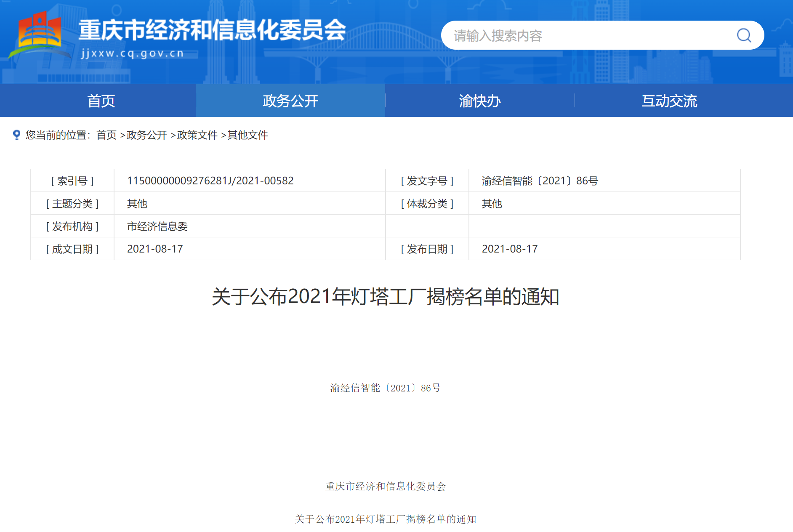Click 首页 in the breadcrumb path
The image size is (793, 532).
point(106,135)
